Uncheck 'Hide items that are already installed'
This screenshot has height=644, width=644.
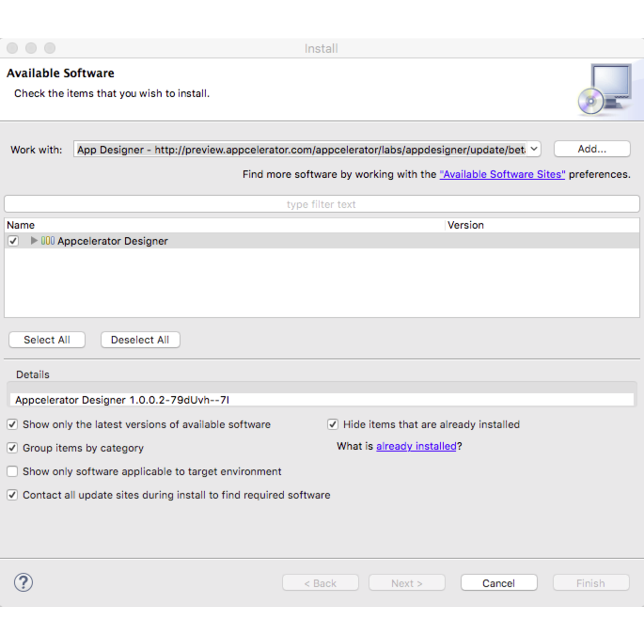pyautogui.click(x=333, y=424)
